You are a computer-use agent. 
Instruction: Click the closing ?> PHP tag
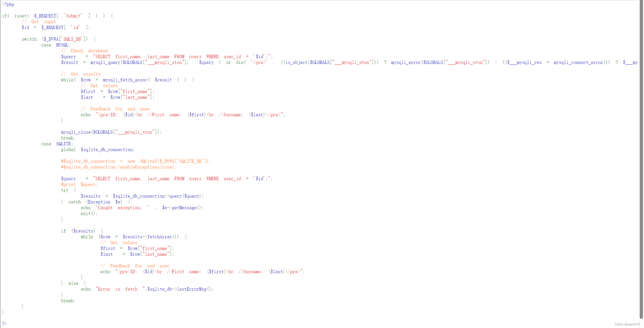tap(4, 323)
